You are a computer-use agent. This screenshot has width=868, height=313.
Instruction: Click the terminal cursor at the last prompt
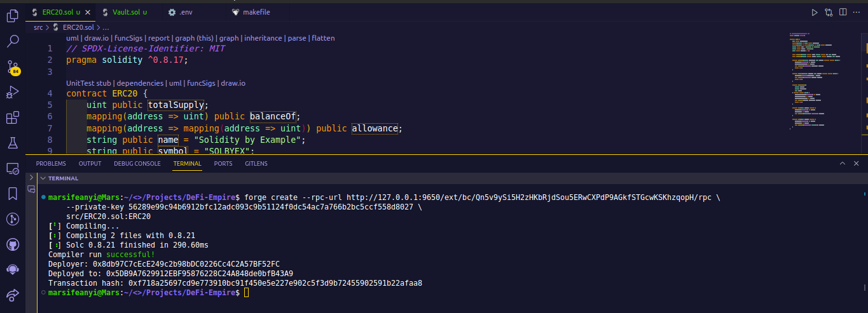247,293
